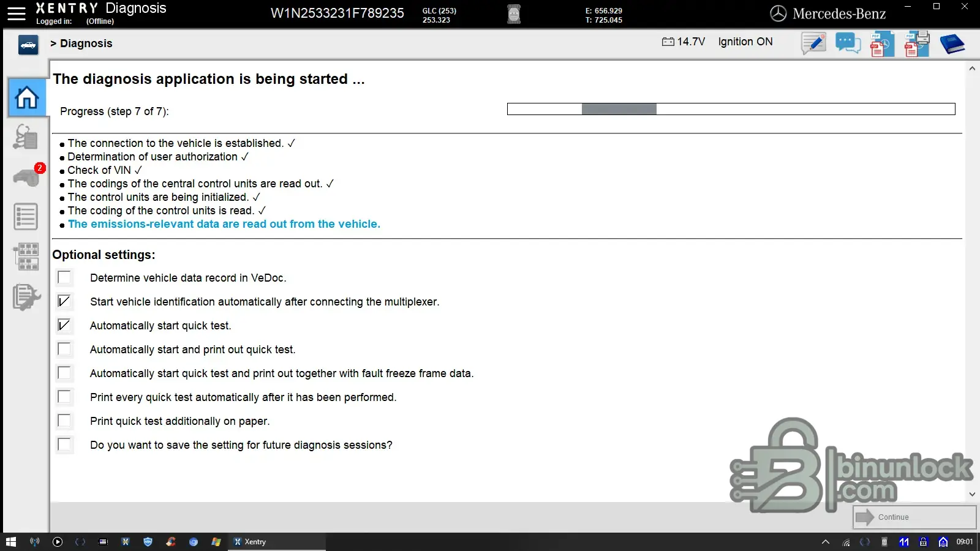Open the notes pencil icon in the toolbar

coord(813,44)
